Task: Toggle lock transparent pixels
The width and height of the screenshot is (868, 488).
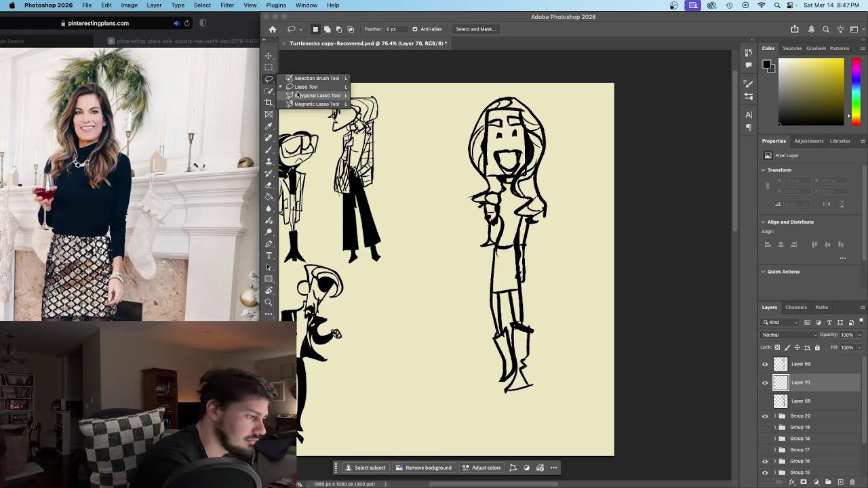Action: click(777, 348)
